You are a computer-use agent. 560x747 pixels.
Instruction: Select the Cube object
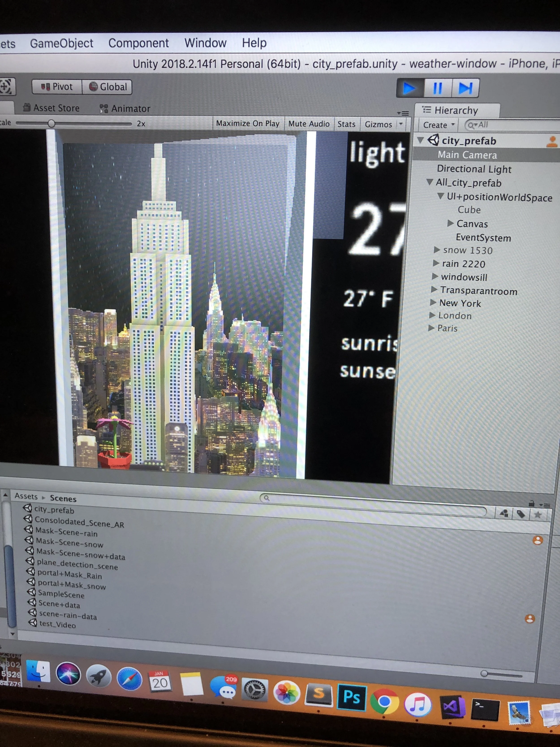[469, 210]
